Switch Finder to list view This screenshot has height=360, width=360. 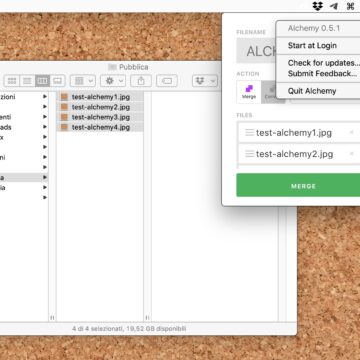(27, 81)
